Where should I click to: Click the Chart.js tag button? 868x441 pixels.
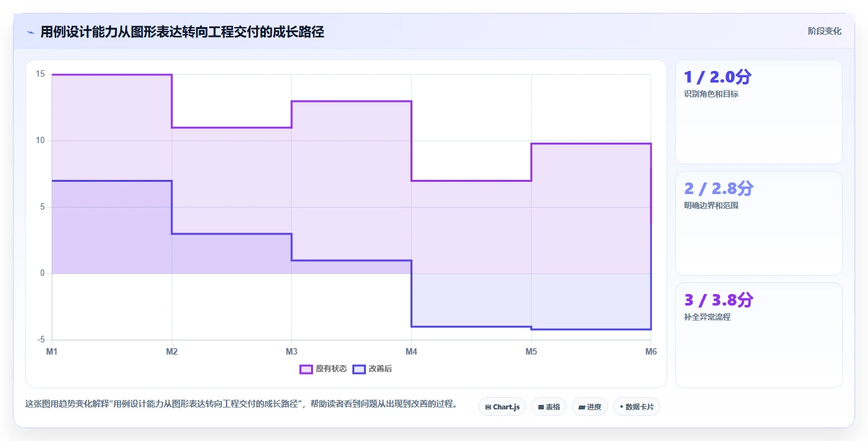coord(502,407)
